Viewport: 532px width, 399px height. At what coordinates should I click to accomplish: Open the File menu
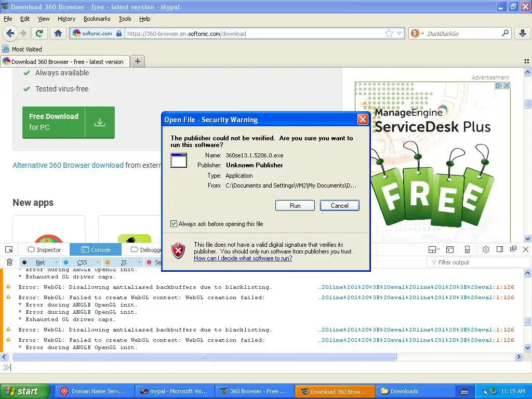pyautogui.click(x=8, y=19)
